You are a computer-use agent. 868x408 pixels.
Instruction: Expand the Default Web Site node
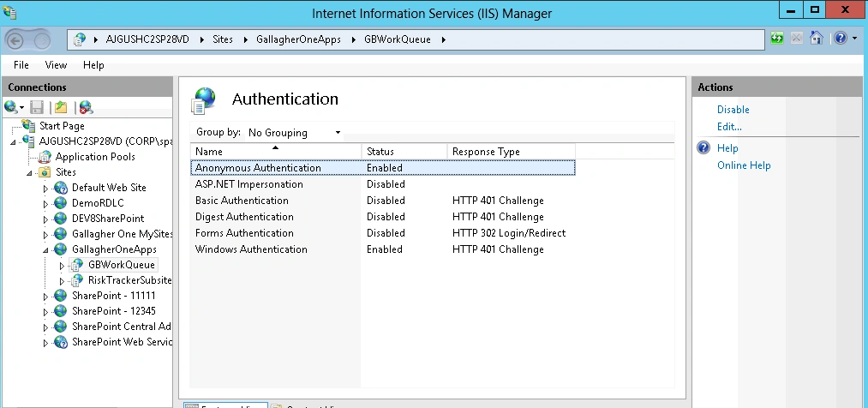click(x=46, y=189)
